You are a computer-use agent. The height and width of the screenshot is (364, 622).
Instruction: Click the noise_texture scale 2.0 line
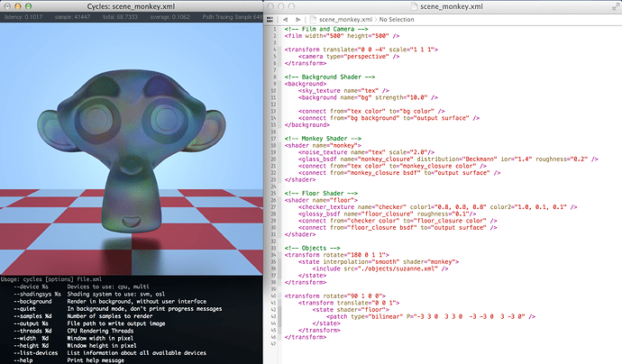pos(366,152)
